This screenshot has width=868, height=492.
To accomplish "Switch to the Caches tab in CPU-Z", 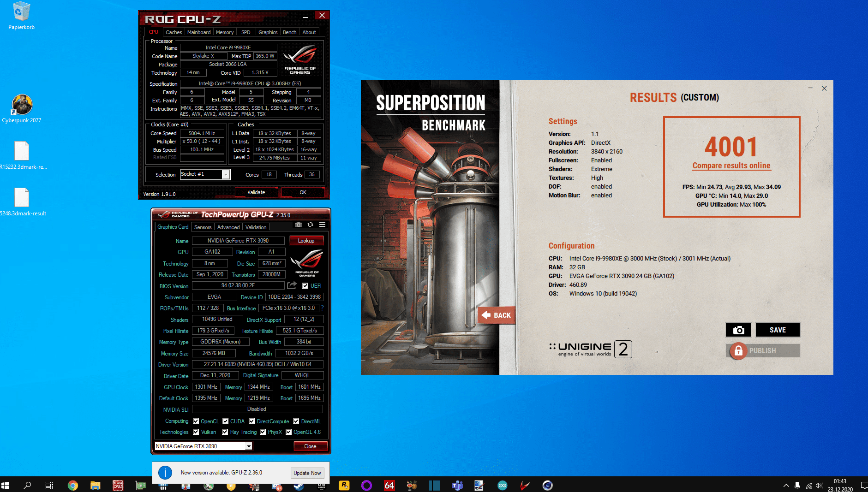I will pos(174,32).
